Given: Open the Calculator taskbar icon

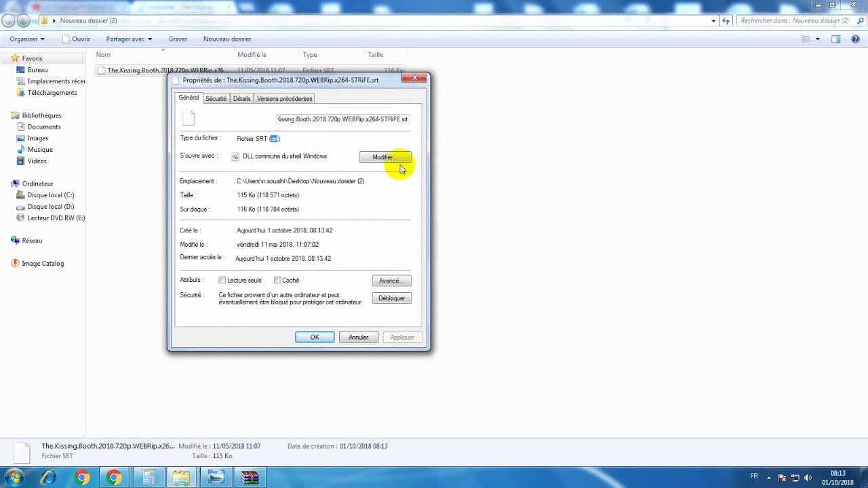Looking at the screenshot, I should (x=149, y=478).
